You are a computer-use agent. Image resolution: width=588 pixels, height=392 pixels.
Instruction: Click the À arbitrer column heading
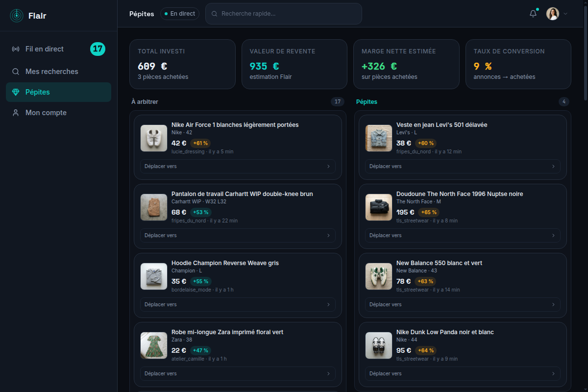click(x=145, y=102)
